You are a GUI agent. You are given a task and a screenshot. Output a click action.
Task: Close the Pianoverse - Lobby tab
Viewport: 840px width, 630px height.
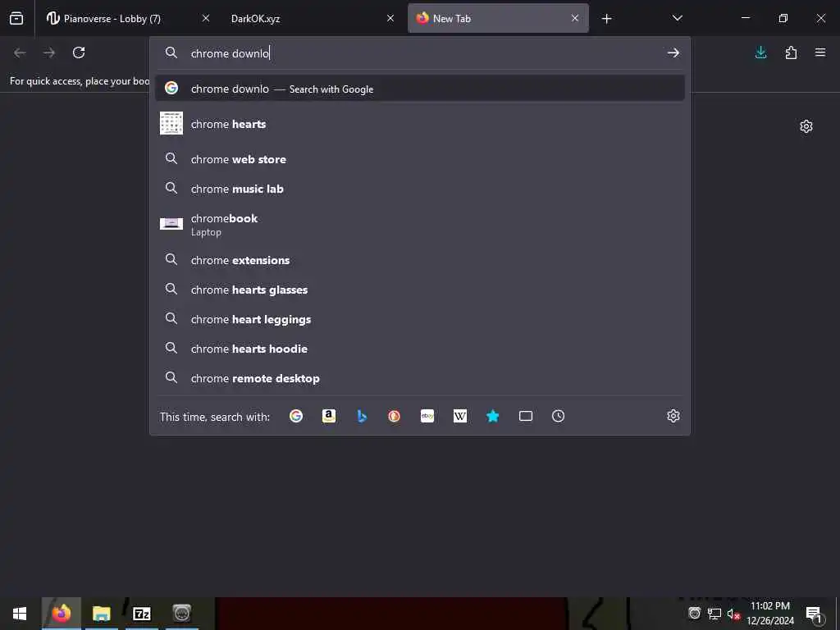[x=206, y=18]
